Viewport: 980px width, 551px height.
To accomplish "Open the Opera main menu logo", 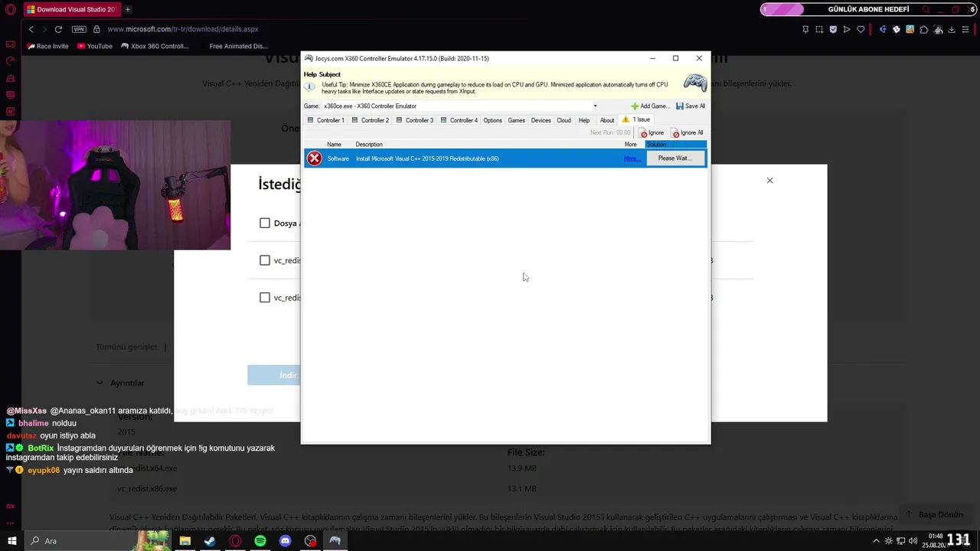I will 10,9.
